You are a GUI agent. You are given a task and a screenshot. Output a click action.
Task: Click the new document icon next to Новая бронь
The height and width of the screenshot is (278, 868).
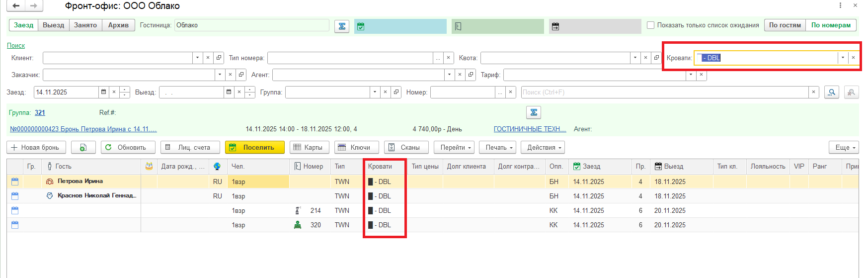(x=83, y=148)
